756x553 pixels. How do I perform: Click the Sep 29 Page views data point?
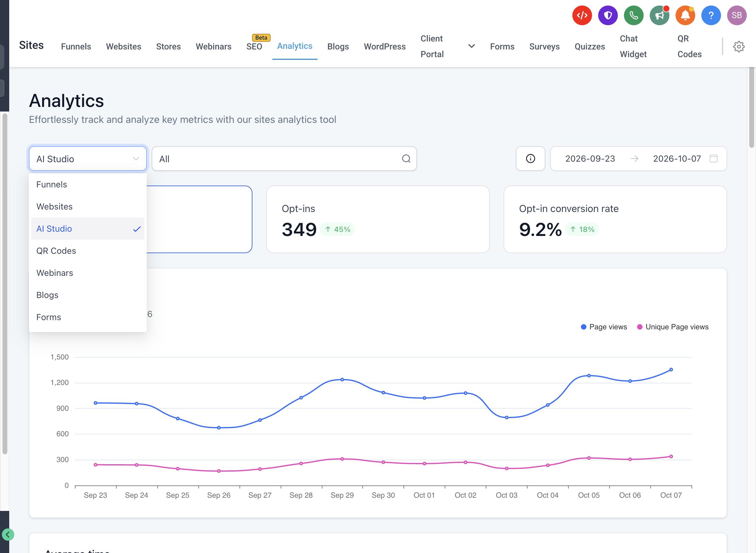(342, 380)
